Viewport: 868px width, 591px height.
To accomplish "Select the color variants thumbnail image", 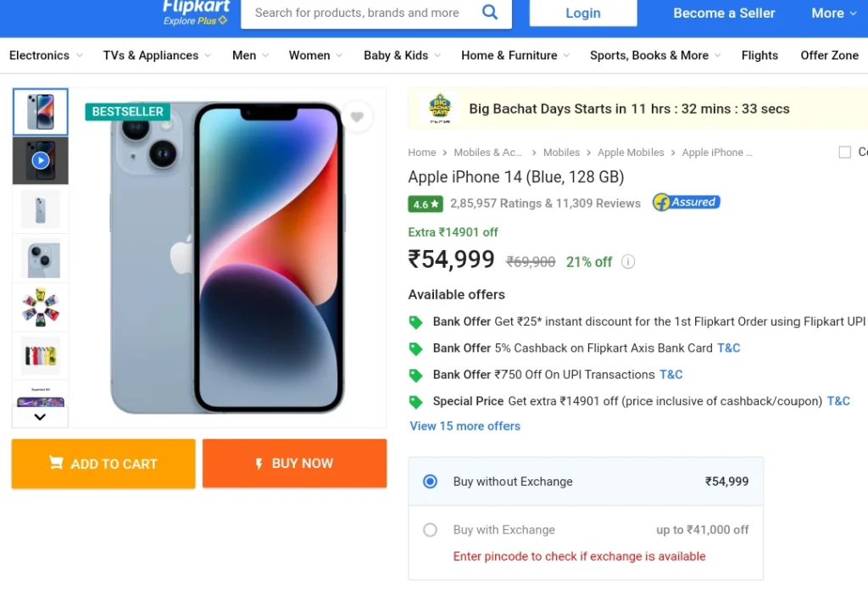I will click(x=41, y=355).
